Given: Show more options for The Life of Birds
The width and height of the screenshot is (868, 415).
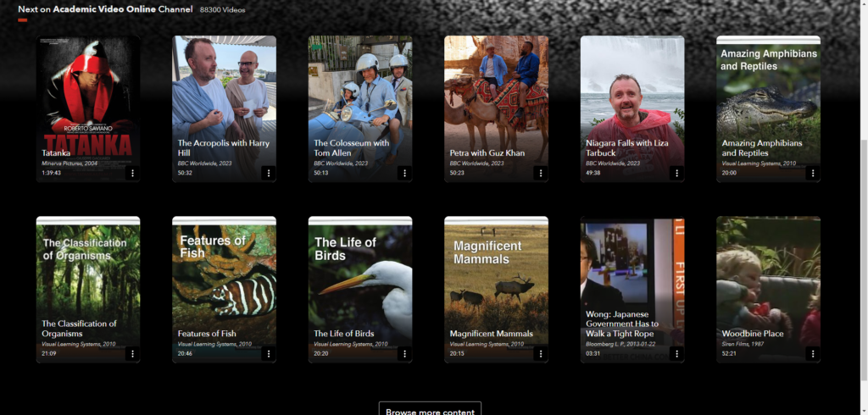Looking at the screenshot, I should 404,354.
